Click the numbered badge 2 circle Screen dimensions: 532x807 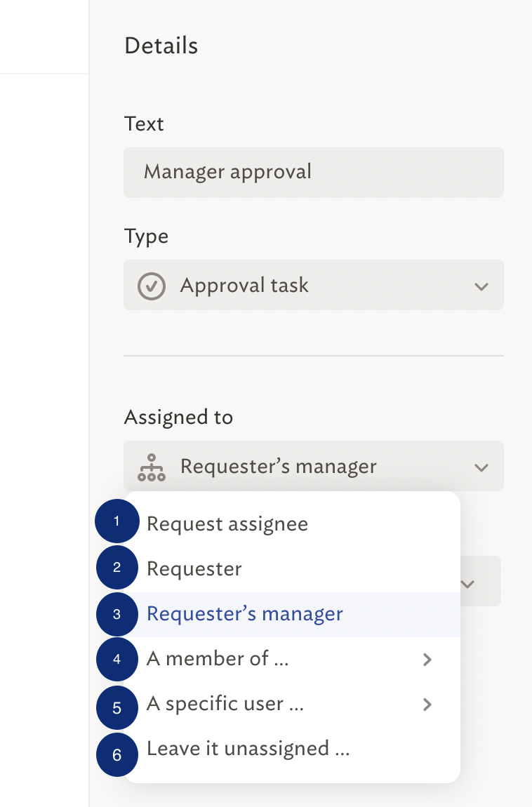(x=117, y=568)
